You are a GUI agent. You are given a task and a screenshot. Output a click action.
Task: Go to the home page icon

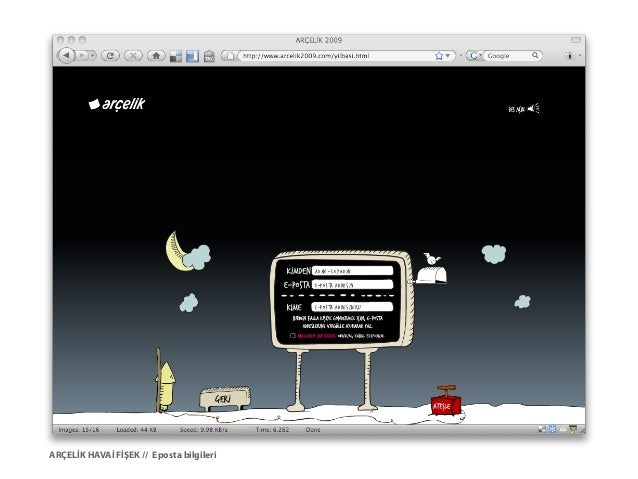pos(156,55)
